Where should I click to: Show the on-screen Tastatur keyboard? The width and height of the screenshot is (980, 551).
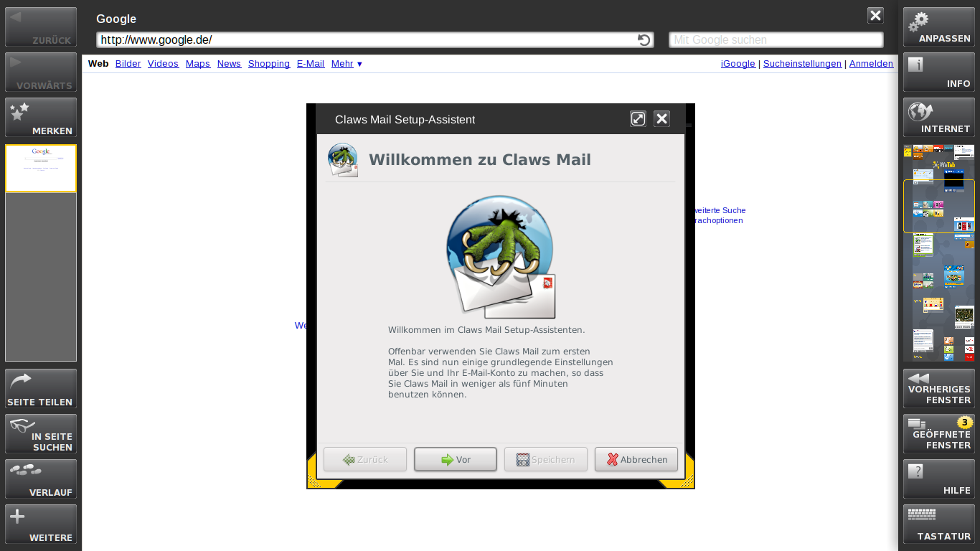point(938,524)
